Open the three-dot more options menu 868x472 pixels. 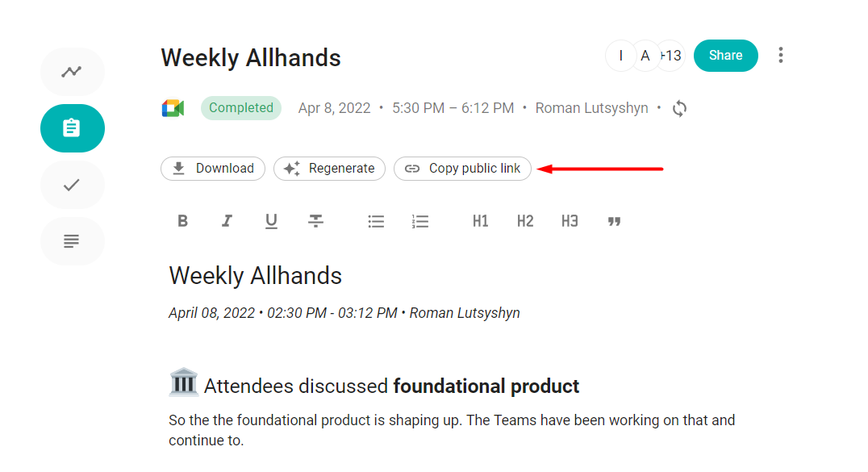[780, 56]
